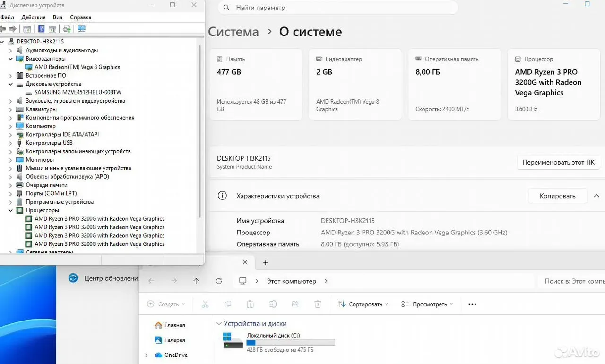This screenshot has width=605, height=364.
Task: Click the Найти параметр search field
Action: click(x=338, y=8)
